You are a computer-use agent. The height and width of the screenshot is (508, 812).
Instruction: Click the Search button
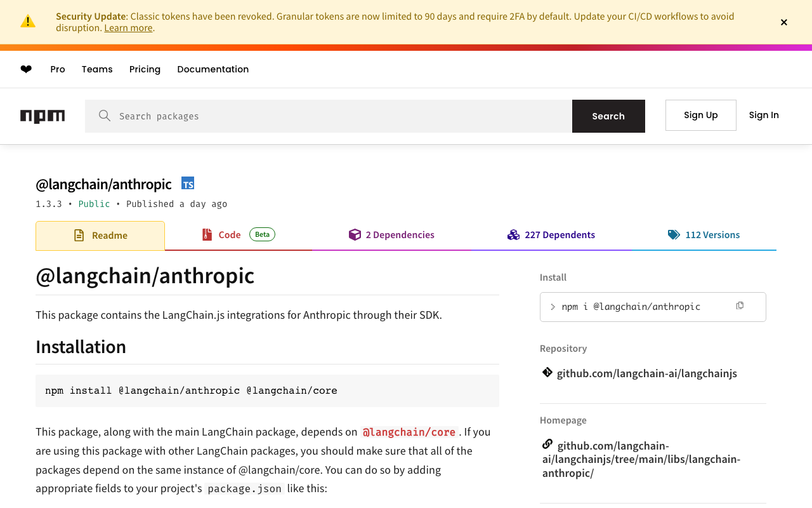coord(608,116)
